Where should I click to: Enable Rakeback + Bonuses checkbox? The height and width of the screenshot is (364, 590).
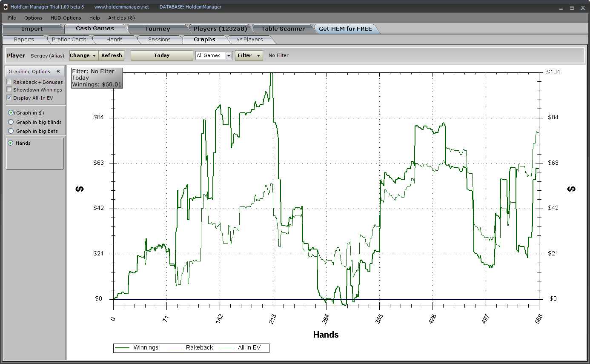(9, 82)
